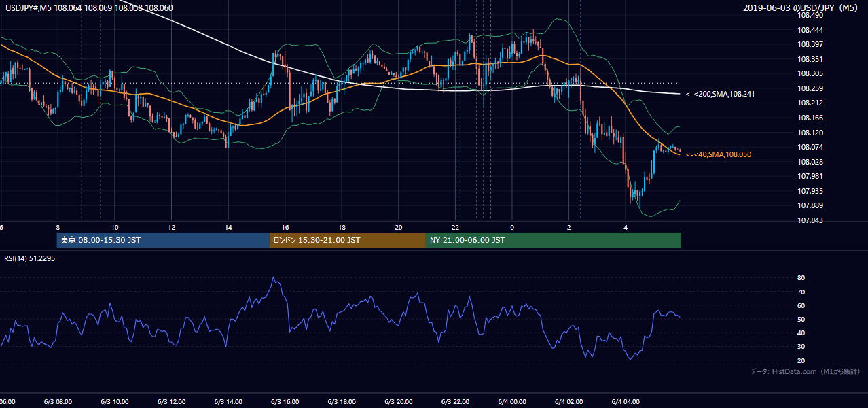Screen dimensions: 868x408
Task: Click the 6/3 12:00 bottom time label
Action: point(171,402)
